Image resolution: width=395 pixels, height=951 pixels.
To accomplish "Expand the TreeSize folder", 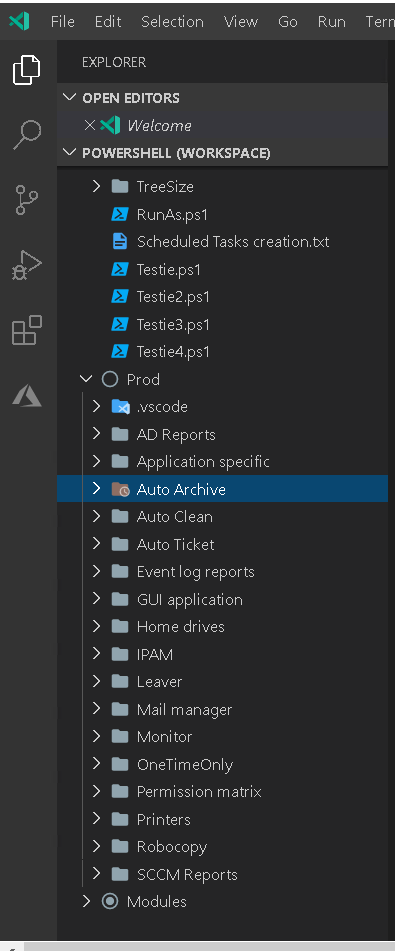I will (x=96, y=186).
